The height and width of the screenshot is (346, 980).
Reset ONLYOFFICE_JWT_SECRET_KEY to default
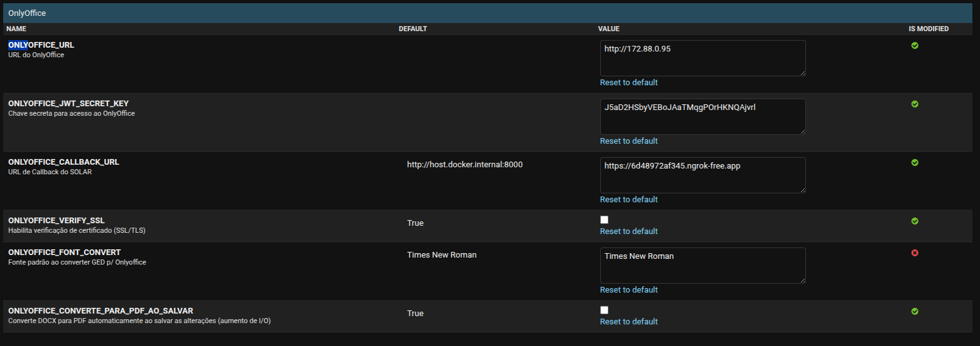point(629,141)
